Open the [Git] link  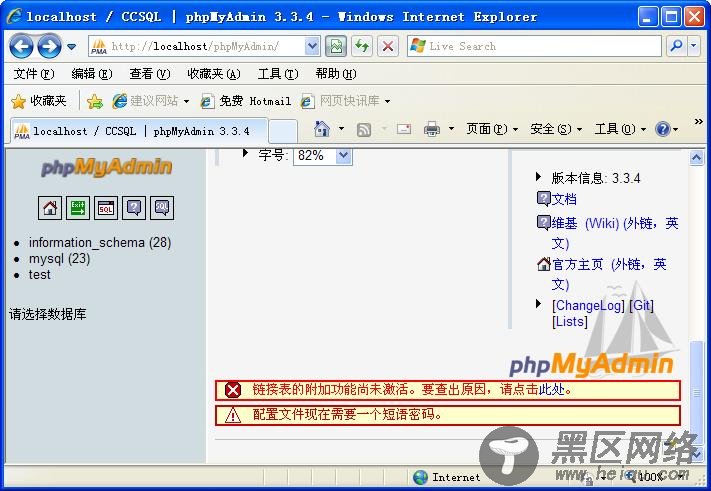coord(641,306)
